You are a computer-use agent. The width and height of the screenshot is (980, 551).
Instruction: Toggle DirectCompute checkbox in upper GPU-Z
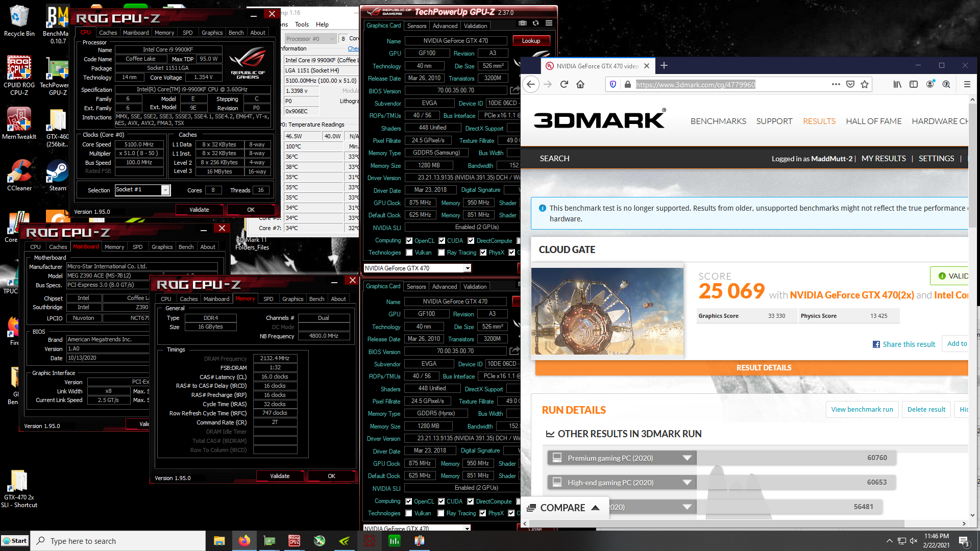471,241
